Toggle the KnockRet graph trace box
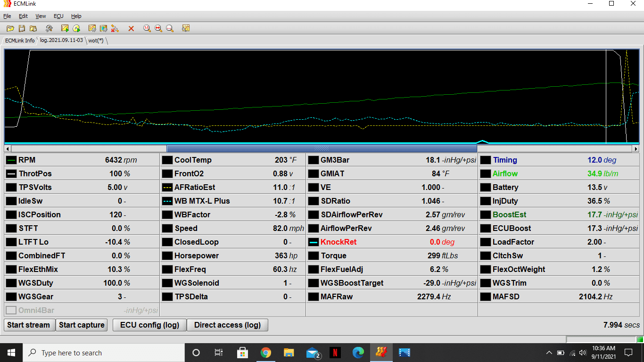The image size is (644, 362). point(313,242)
